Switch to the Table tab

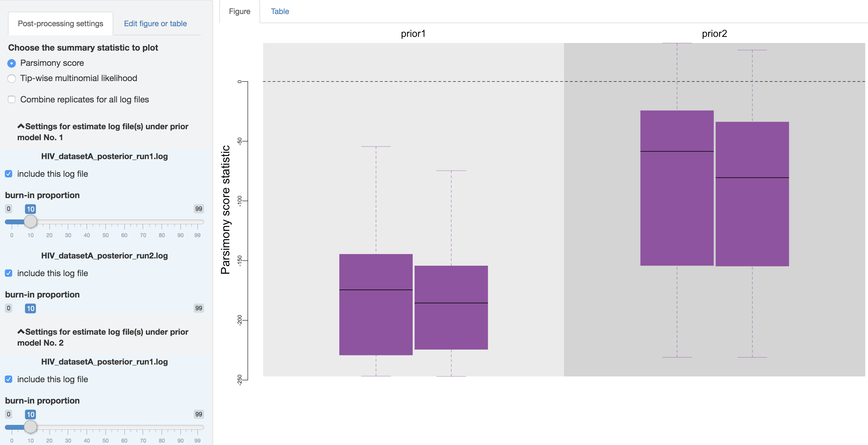tap(280, 12)
